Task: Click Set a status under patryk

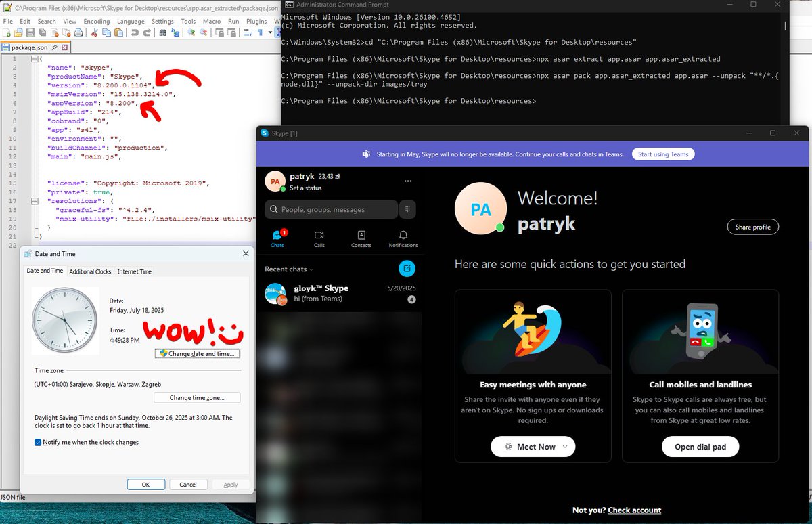Action: pyautogui.click(x=306, y=188)
